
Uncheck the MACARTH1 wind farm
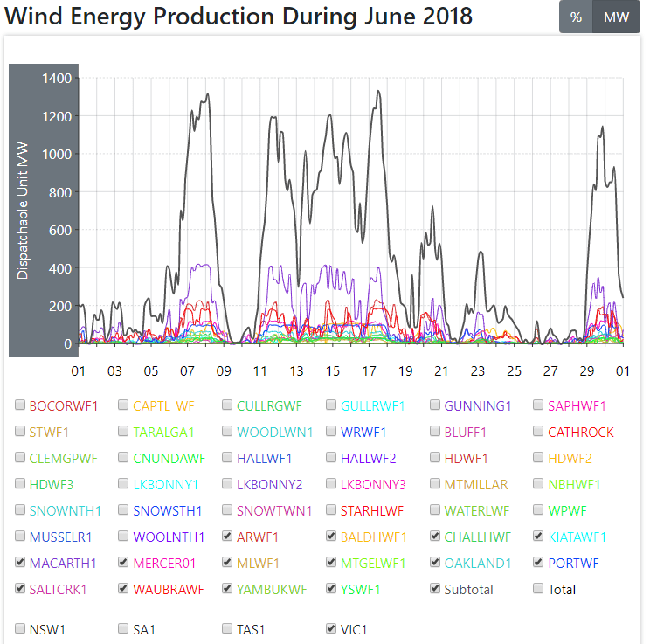point(20,563)
